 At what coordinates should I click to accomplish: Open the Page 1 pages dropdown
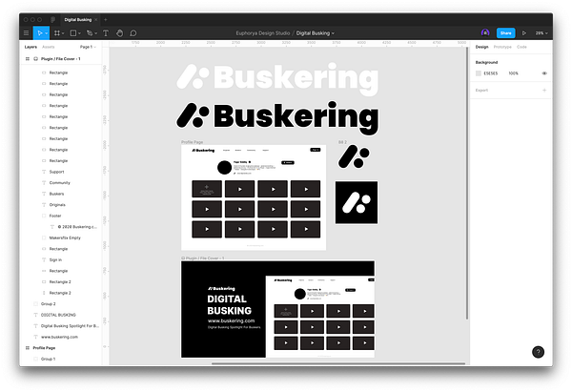tap(88, 47)
